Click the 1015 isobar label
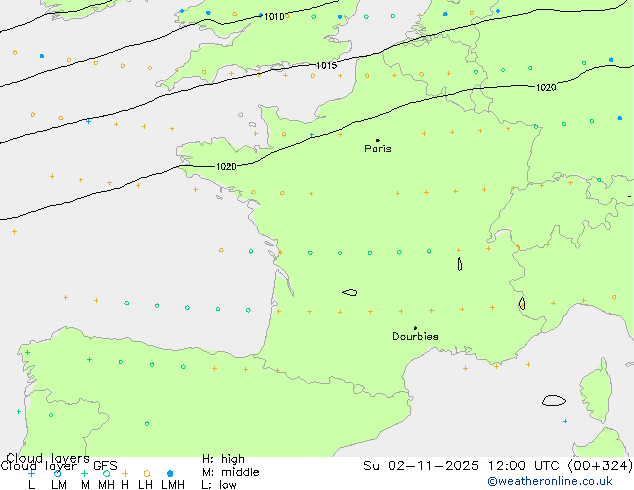This screenshot has width=634, height=490. pos(326,66)
